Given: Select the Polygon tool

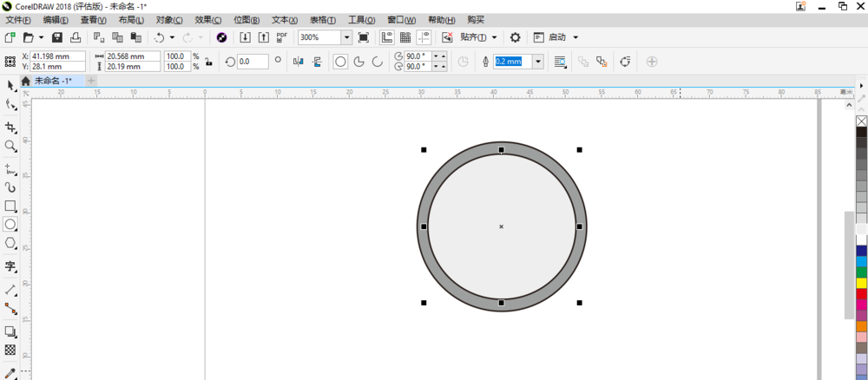Looking at the screenshot, I should (x=10, y=244).
